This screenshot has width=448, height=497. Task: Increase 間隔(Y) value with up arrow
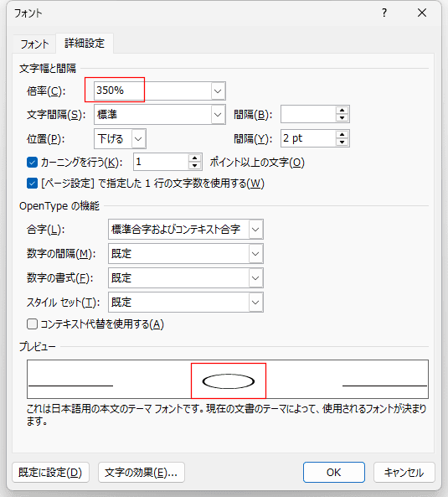pyautogui.click(x=342, y=135)
